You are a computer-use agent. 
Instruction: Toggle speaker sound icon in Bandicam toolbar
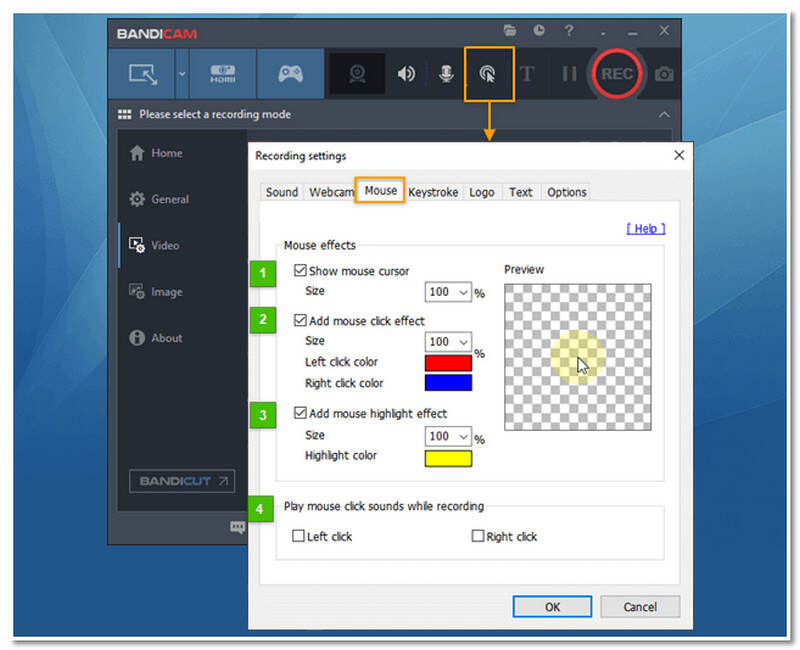click(406, 74)
